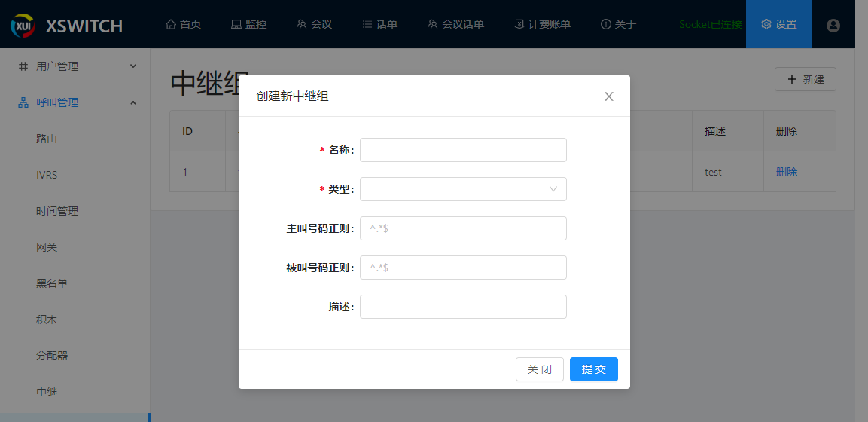868x422 pixels.
Task: Click the XUI logo icon
Action: point(23,25)
